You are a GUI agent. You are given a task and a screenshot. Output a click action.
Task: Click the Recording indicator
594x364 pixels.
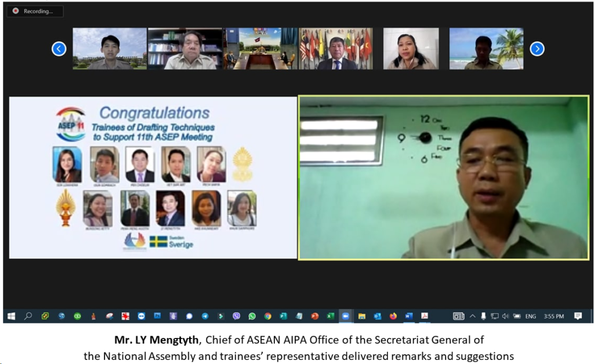(x=35, y=12)
